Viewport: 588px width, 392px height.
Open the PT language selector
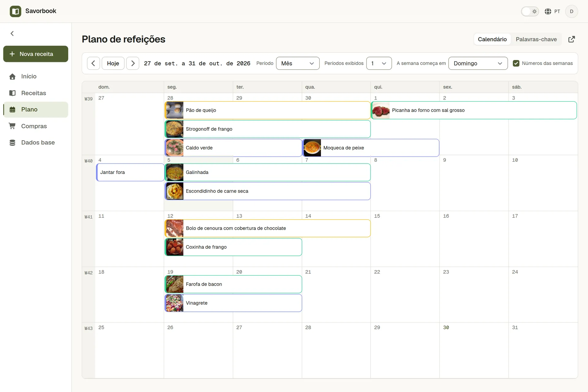552,11
